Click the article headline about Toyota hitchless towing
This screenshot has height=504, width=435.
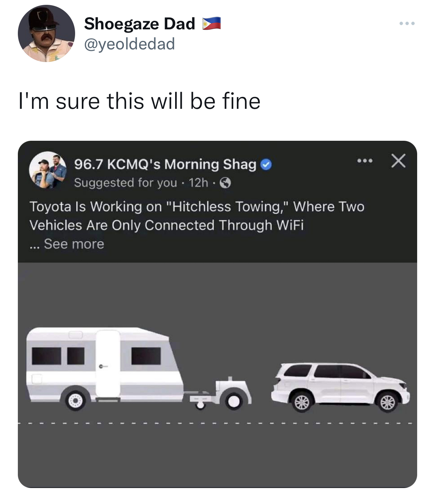pos(197,215)
